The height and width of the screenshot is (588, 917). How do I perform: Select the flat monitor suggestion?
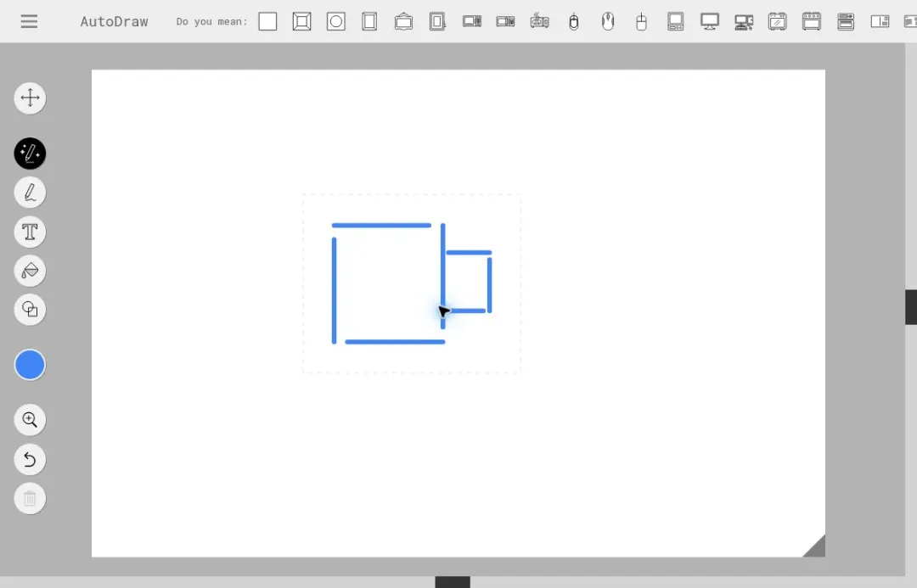[x=709, y=21]
